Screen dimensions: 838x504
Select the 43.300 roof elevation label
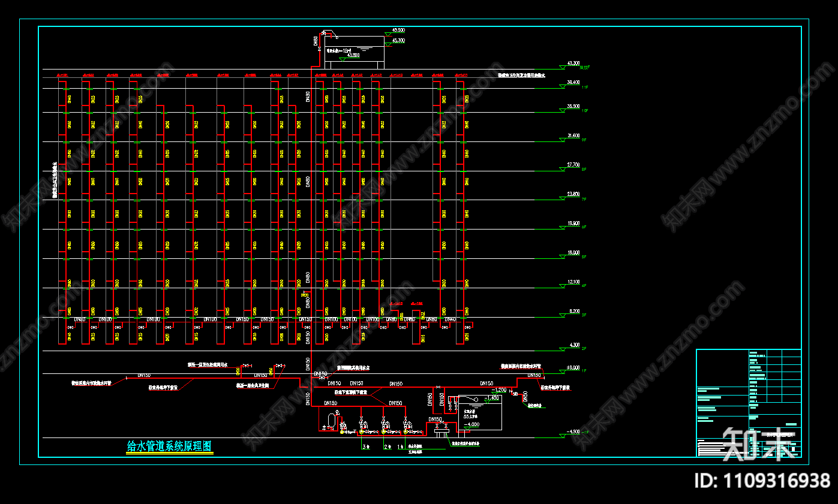[x=573, y=63]
